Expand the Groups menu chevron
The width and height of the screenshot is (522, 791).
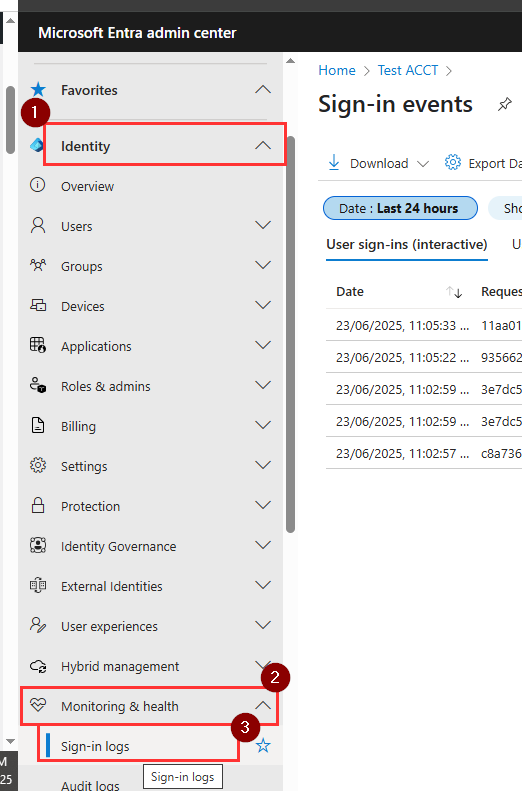coord(263,265)
